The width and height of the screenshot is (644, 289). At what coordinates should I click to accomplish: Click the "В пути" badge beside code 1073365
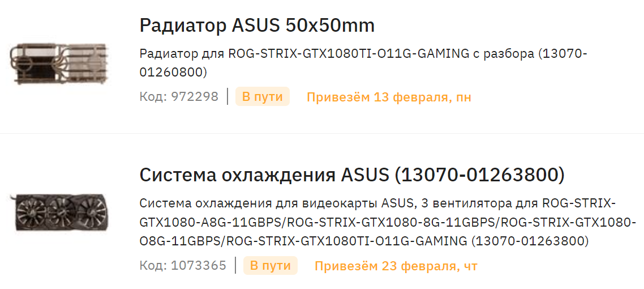tap(270, 265)
